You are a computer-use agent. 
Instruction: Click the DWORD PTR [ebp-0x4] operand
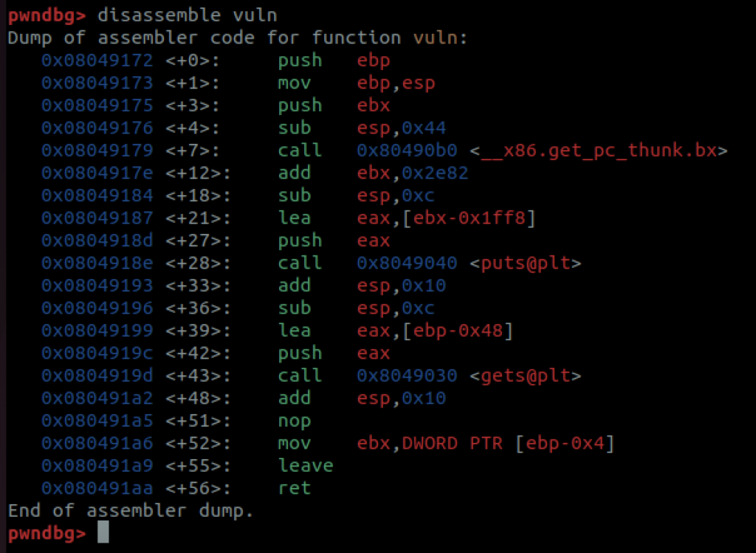(x=508, y=443)
